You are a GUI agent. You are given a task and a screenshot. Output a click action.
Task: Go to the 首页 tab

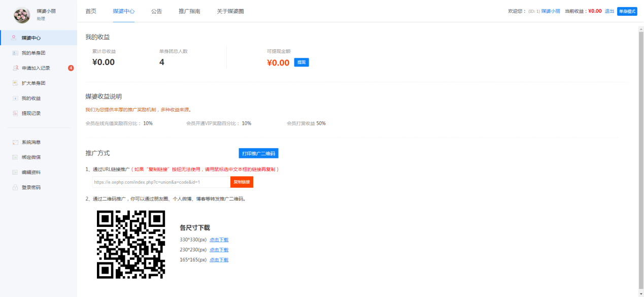click(91, 11)
